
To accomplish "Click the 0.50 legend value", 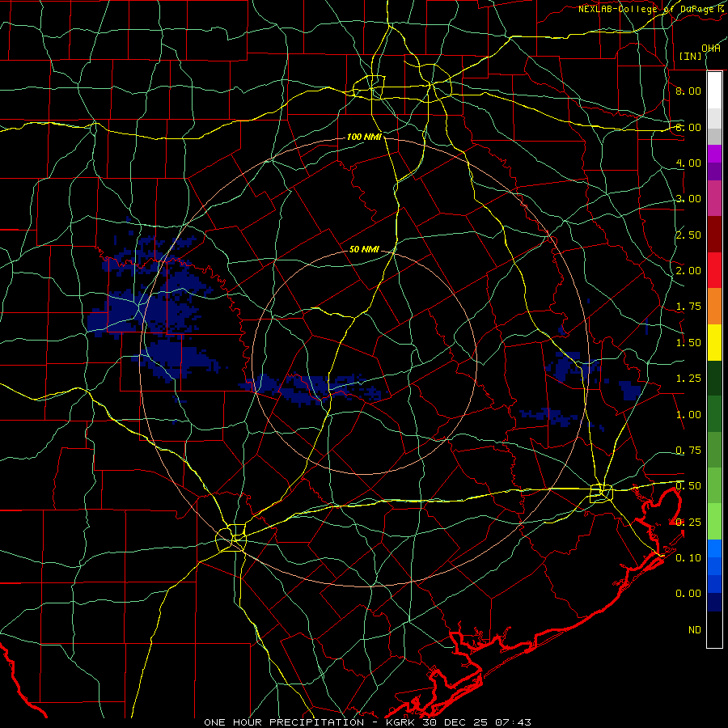I will pos(688,486).
